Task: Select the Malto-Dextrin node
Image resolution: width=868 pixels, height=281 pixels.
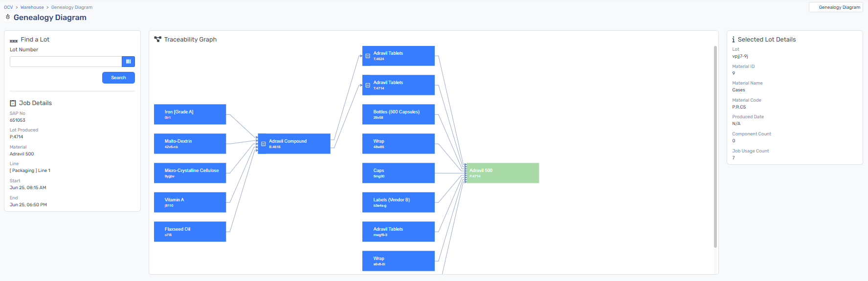Action: click(x=190, y=144)
